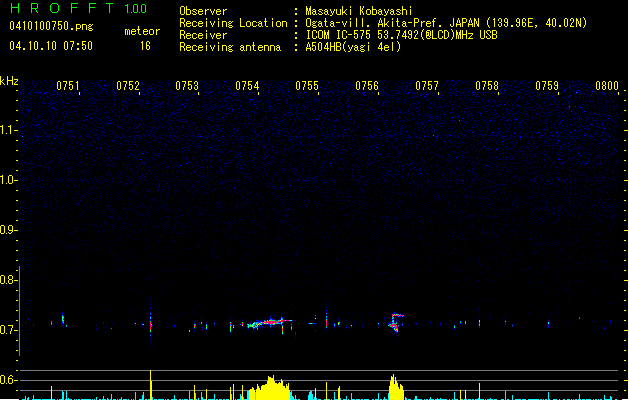Click the Receiving antenna label
Viewport: 629px width, 400px height.
pyautogui.click(x=230, y=47)
